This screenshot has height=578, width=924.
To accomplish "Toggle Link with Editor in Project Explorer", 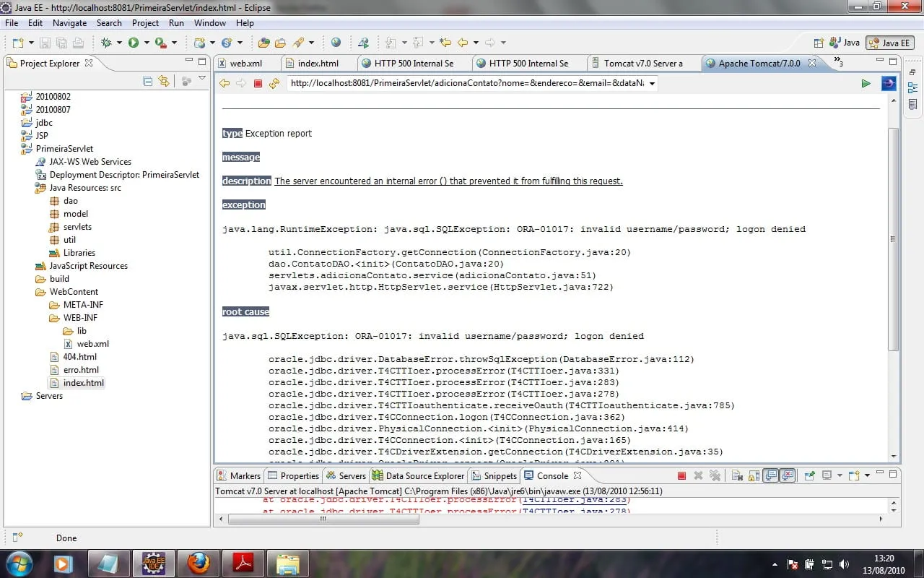I will pos(164,81).
